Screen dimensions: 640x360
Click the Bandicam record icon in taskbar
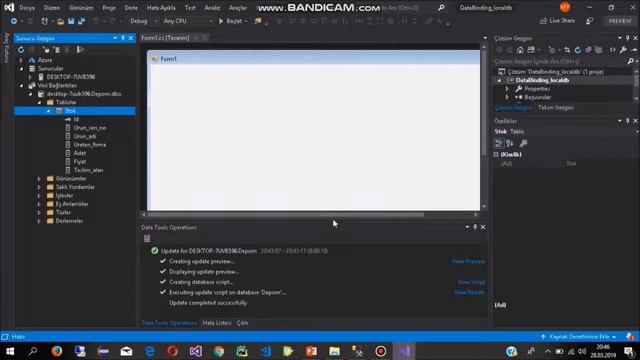tap(380, 351)
